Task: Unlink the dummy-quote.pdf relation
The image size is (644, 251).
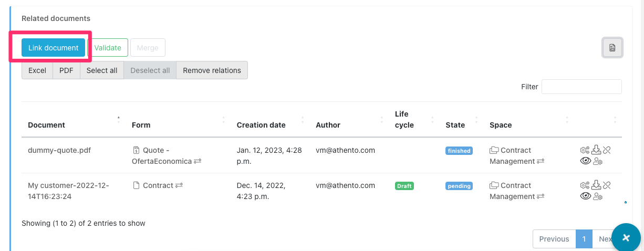Action: pyautogui.click(x=607, y=150)
